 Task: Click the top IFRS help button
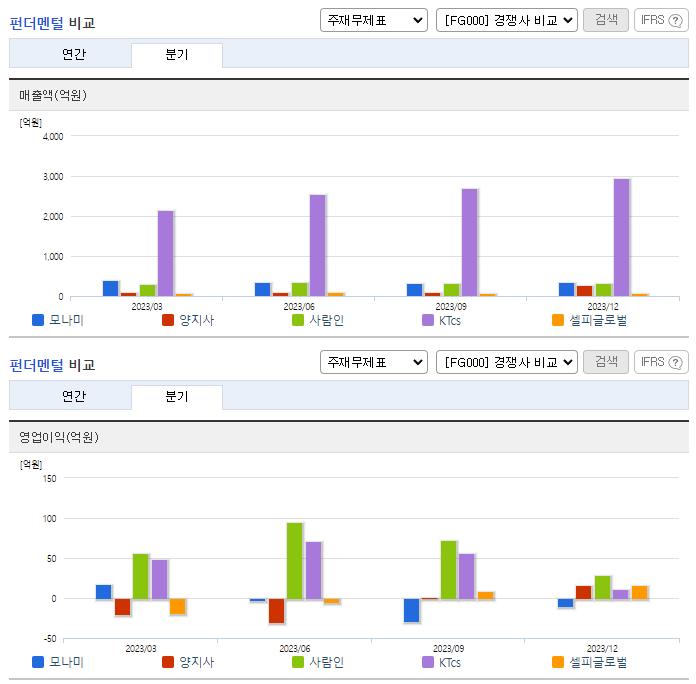click(661, 20)
